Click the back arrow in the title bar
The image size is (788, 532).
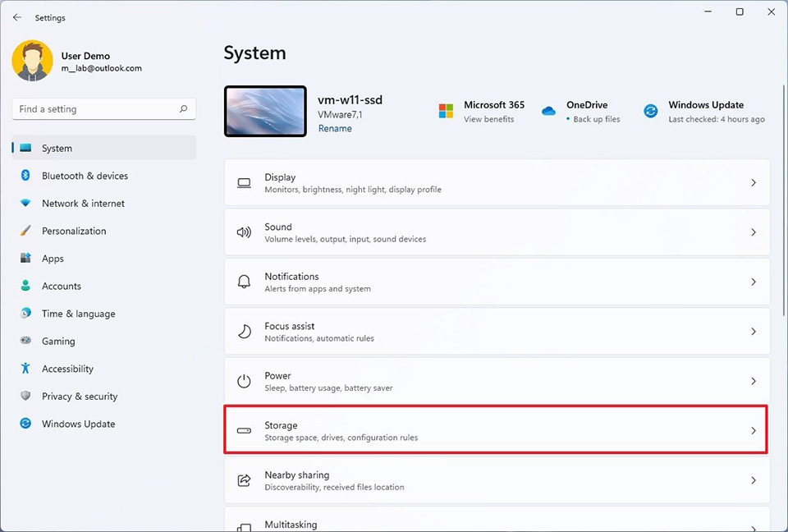click(x=17, y=17)
